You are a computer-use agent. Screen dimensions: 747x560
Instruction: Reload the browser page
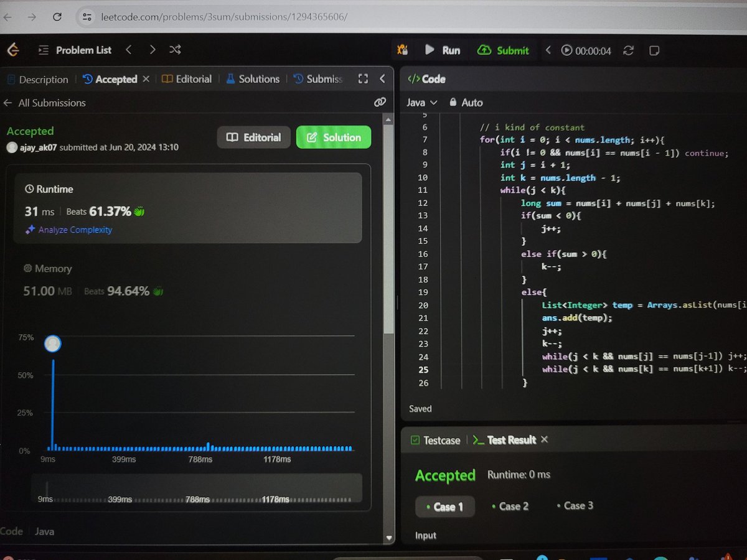57,17
